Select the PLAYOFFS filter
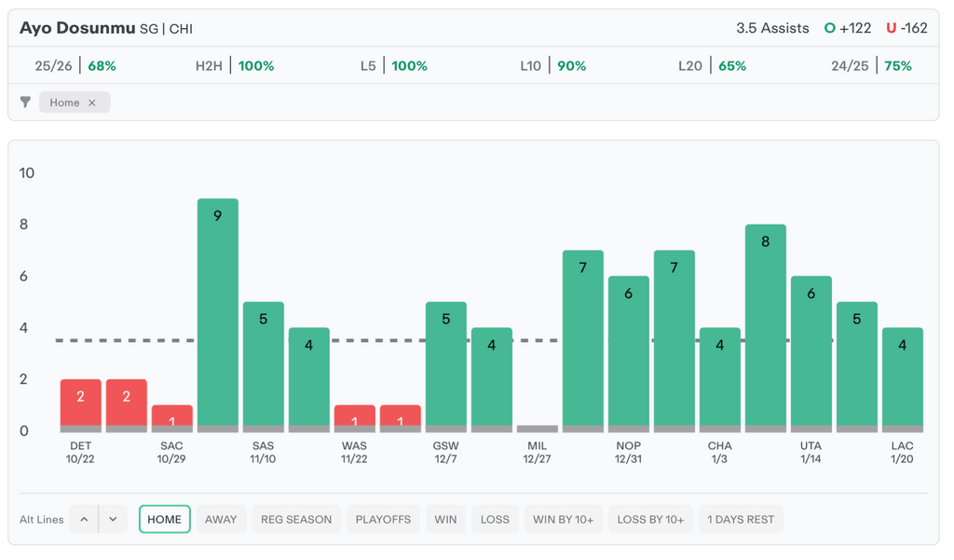 [383, 519]
